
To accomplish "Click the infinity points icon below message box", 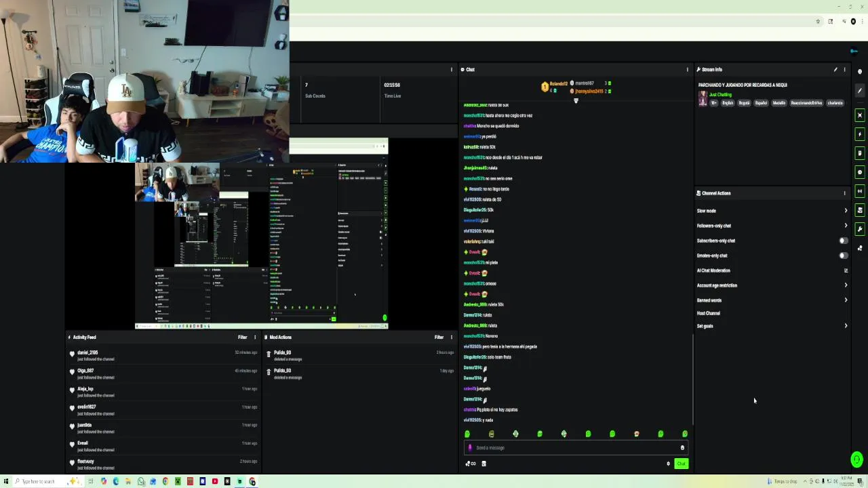I will point(471,464).
